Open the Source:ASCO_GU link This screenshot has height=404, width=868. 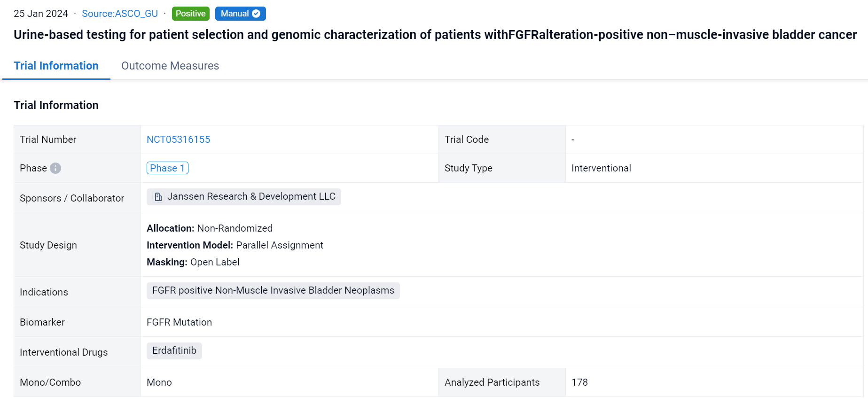120,14
